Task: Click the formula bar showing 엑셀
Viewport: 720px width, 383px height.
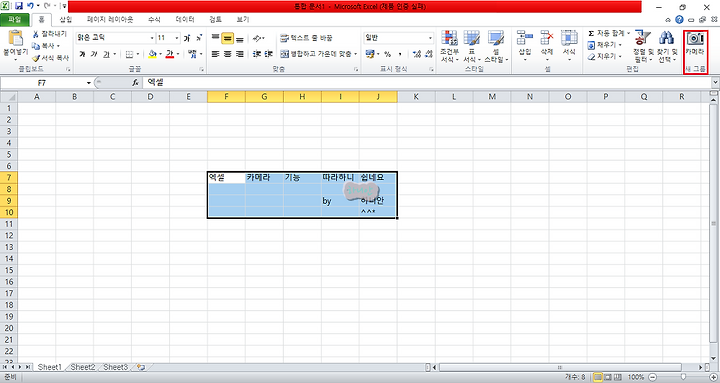Action: 427,83
